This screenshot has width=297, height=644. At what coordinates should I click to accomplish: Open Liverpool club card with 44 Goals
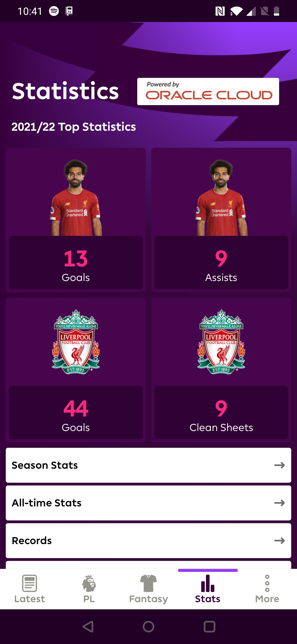click(x=76, y=370)
